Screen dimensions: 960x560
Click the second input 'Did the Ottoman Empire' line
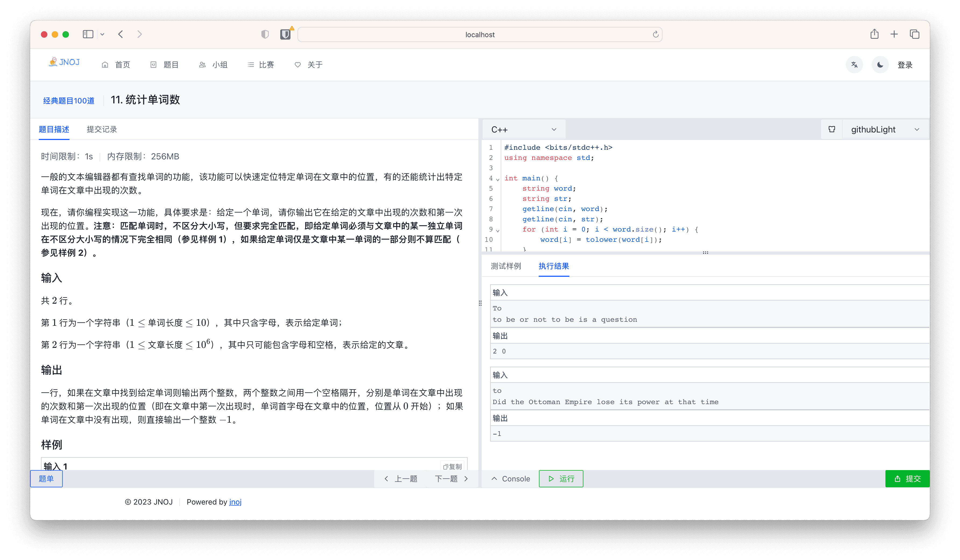click(605, 402)
